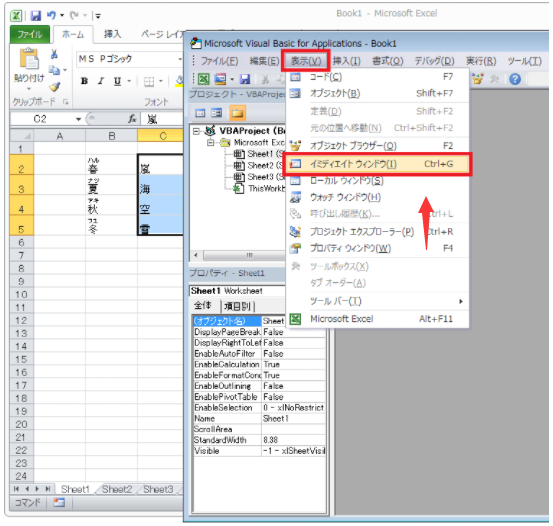Toggle bold formatting in Excel ribbon
553x526 pixels.
pyautogui.click(x=84, y=81)
